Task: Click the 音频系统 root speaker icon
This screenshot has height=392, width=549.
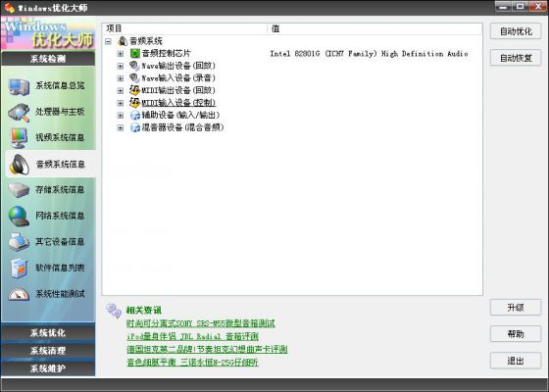Action: coord(123,41)
